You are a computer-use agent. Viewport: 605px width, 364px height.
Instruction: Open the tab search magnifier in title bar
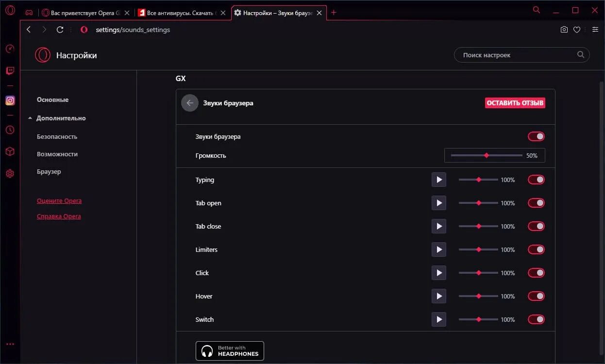tap(537, 10)
